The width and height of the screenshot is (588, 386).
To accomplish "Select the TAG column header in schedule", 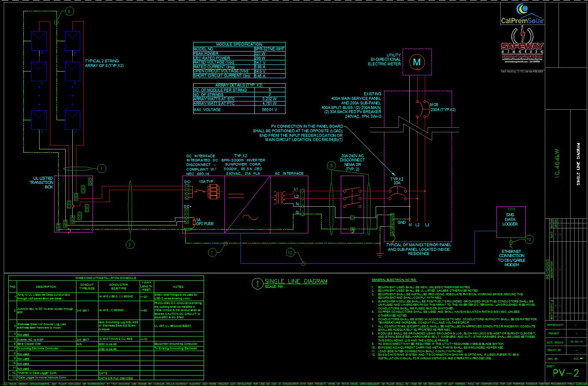I will pos(12,287).
